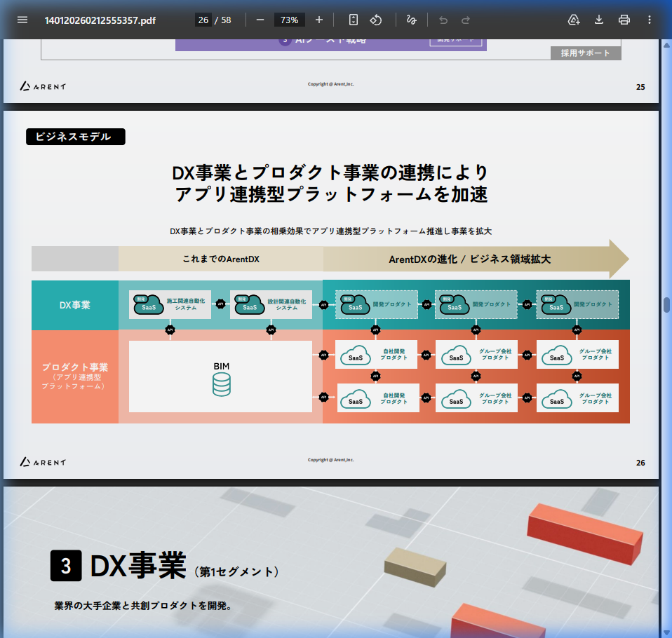Click the Redo arrow icon

click(x=464, y=20)
